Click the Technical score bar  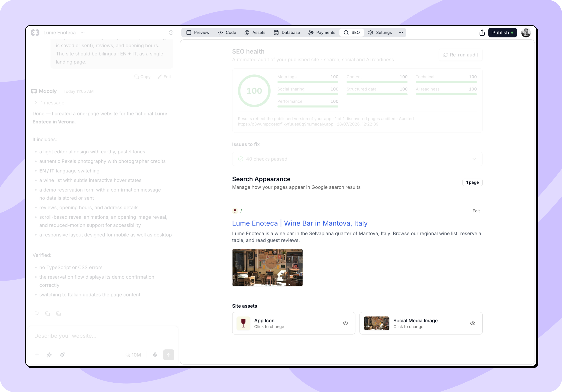446,82
